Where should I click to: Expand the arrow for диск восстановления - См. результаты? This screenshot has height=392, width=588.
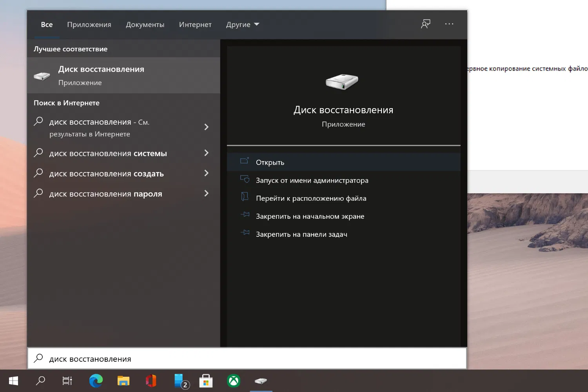206,127
